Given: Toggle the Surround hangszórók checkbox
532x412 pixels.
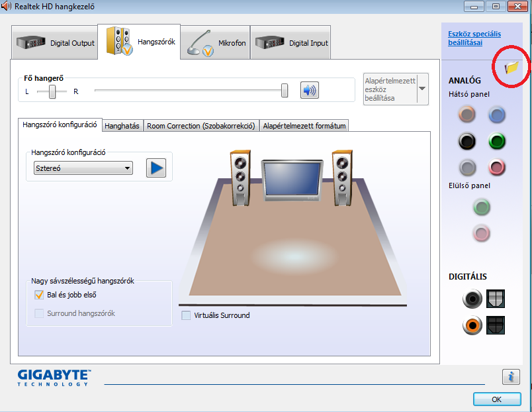Looking at the screenshot, I should pos(39,313).
